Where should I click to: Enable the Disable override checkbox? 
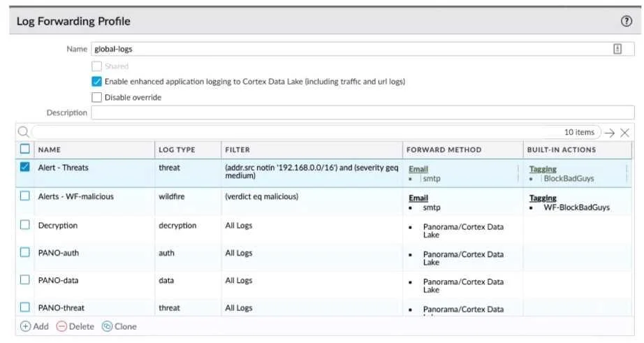pyautogui.click(x=96, y=97)
